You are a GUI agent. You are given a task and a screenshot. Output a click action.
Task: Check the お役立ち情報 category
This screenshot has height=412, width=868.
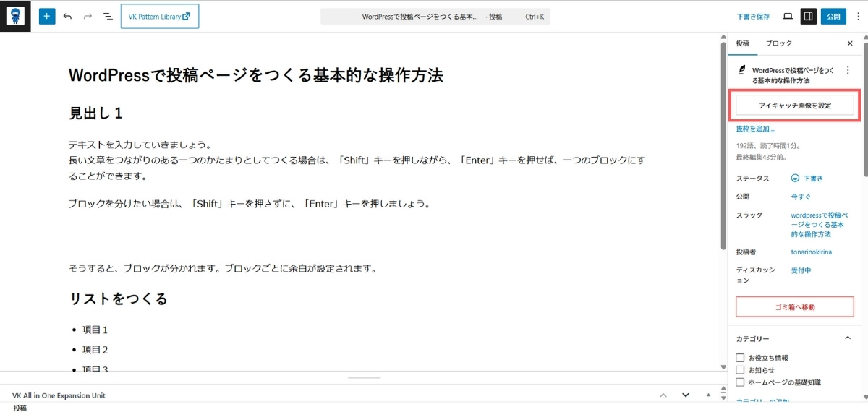(740, 358)
